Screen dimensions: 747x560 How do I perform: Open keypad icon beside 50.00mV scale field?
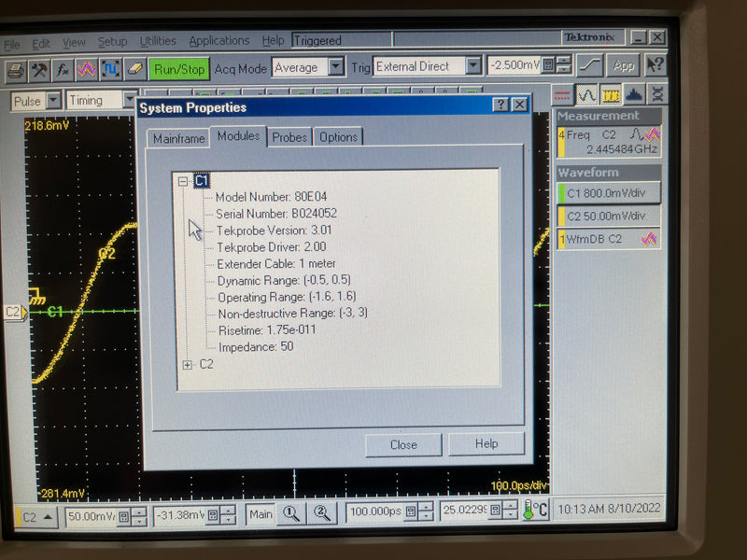click(124, 516)
